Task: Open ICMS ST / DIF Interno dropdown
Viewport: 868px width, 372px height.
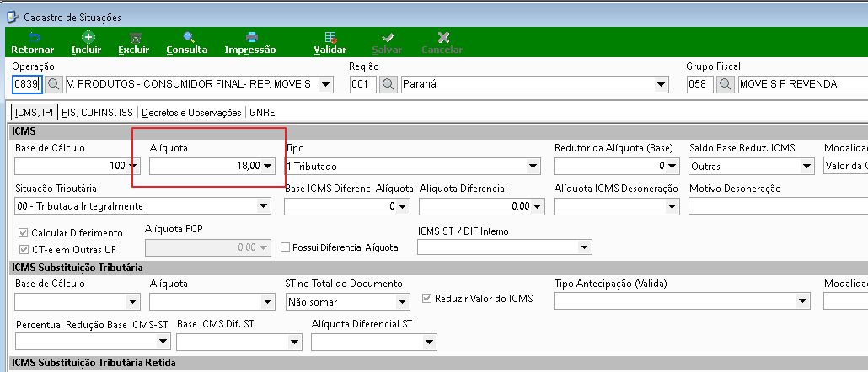Action: pos(585,247)
